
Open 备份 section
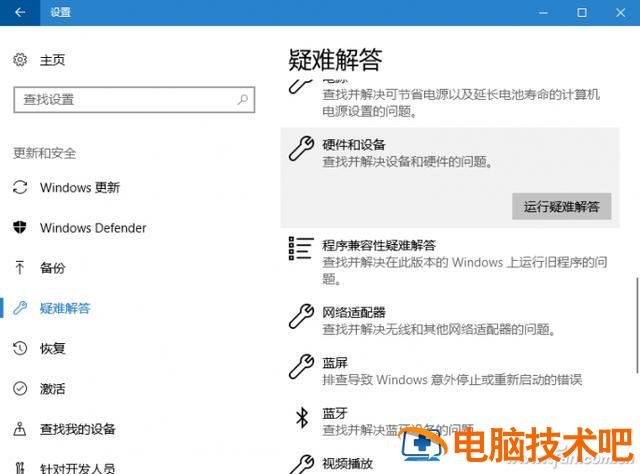click(x=52, y=268)
